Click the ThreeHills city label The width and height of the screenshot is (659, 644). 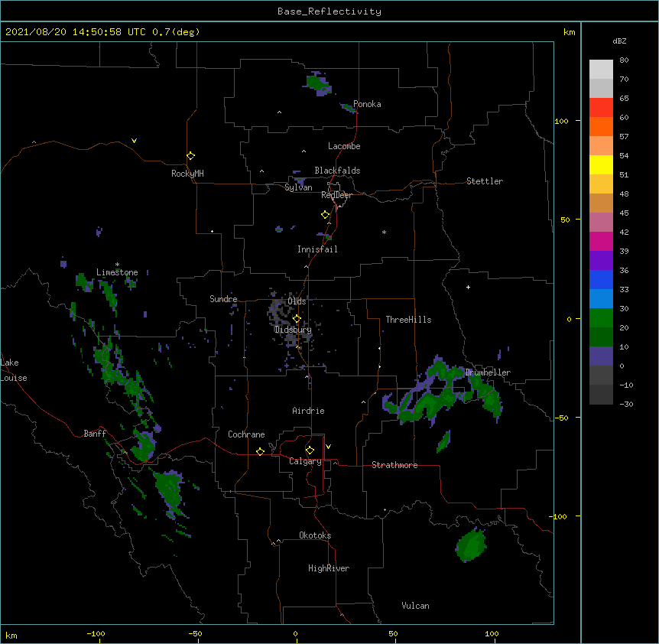click(x=408, y=320)
